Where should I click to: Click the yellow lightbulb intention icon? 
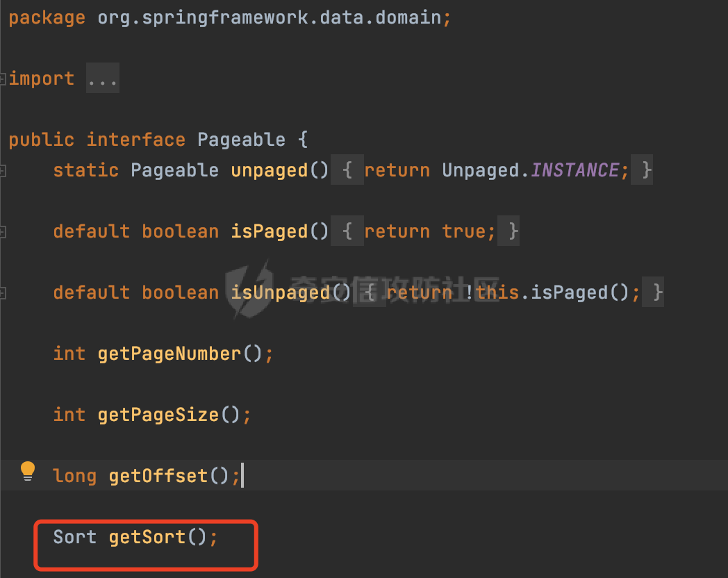click(x=28, y=471)
